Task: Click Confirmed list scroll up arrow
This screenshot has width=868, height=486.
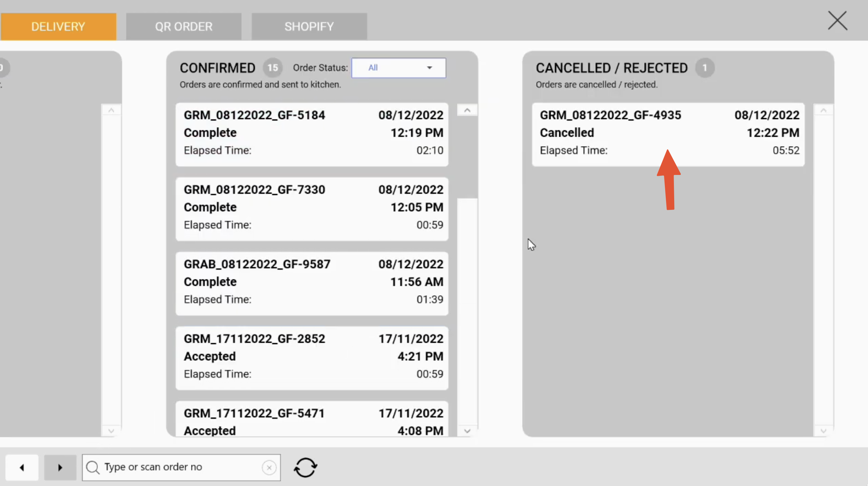Action: [467, 111]
